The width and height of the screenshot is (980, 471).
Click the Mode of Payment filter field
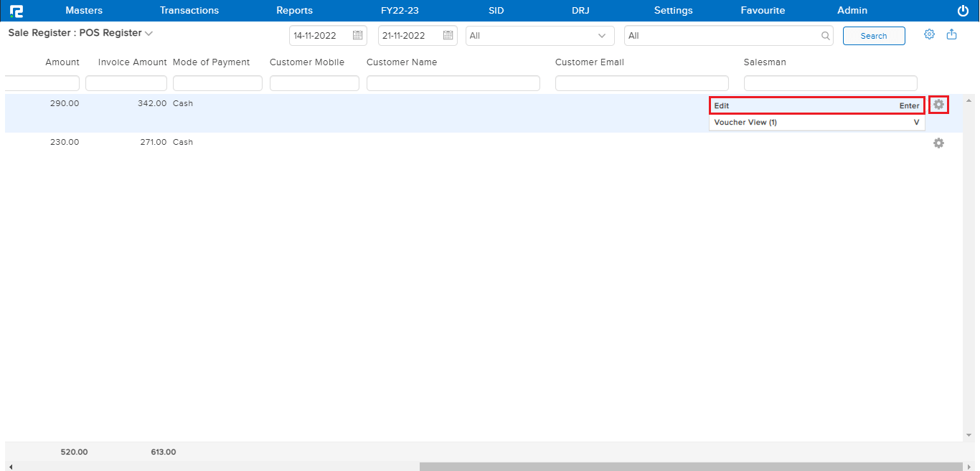click(217, 83)
